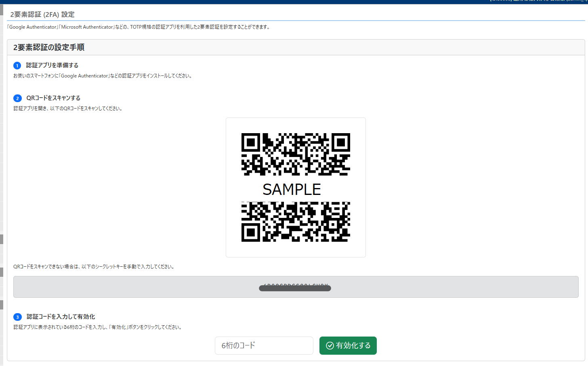Click the 有効化する button
588x366 pixels.
click(348, 345)
